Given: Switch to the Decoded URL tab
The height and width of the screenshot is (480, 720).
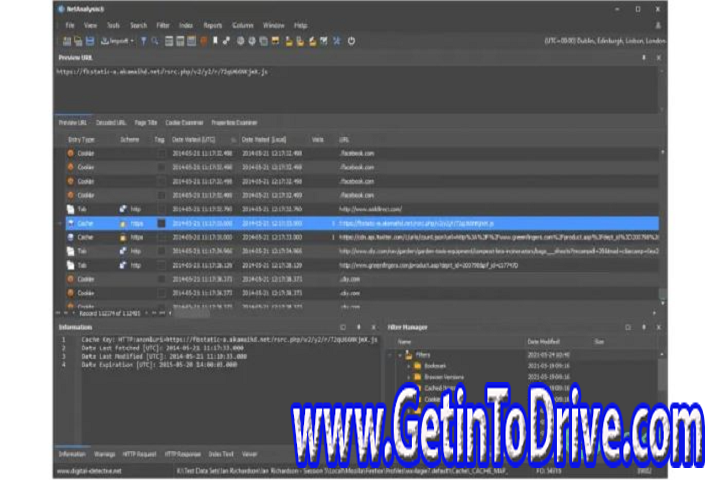Looking at the screenshot, I should click(111, 123).
